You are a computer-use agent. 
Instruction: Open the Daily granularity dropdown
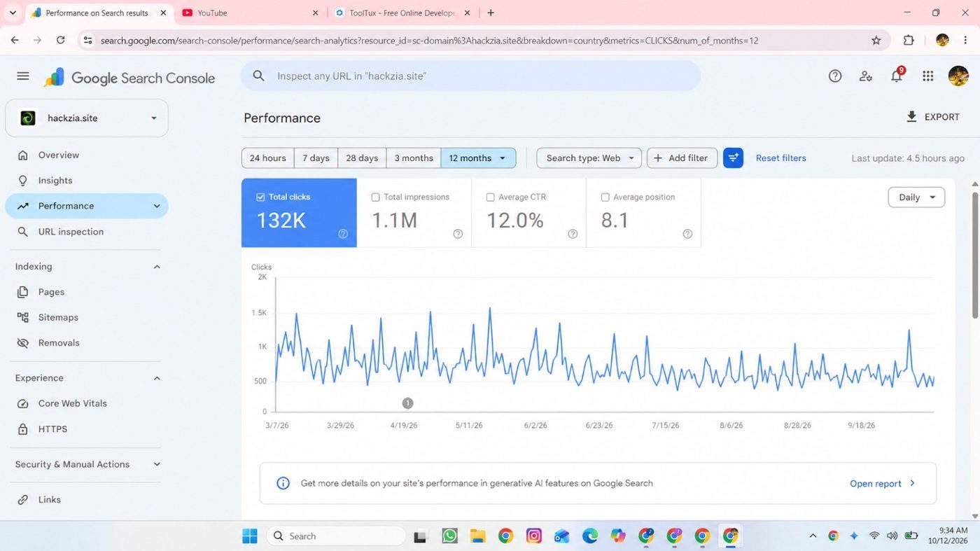point(916,197)
